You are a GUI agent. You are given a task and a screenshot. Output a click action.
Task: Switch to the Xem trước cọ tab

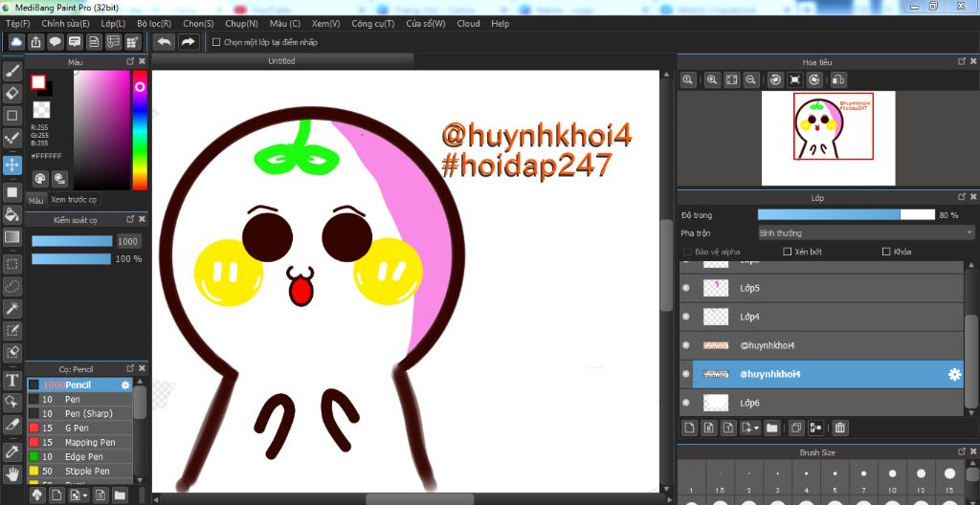(74, 200)
